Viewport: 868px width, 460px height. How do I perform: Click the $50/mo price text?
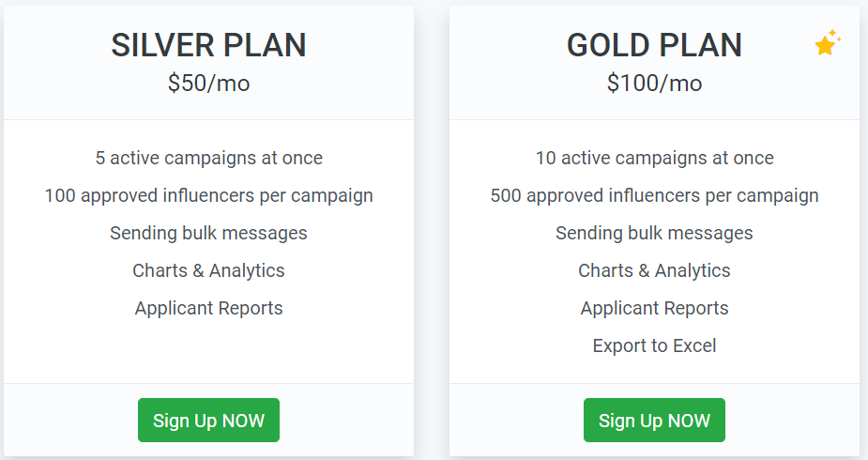coord(208,83)
